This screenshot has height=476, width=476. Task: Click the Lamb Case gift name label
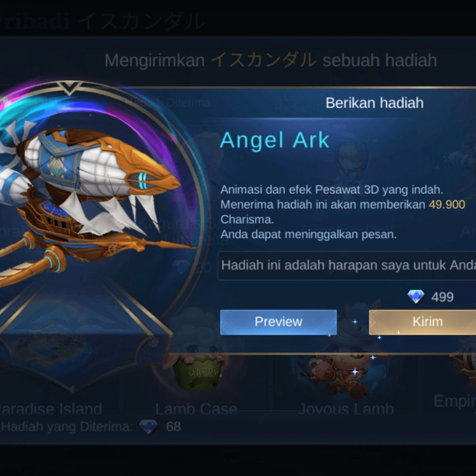[196, 409]
